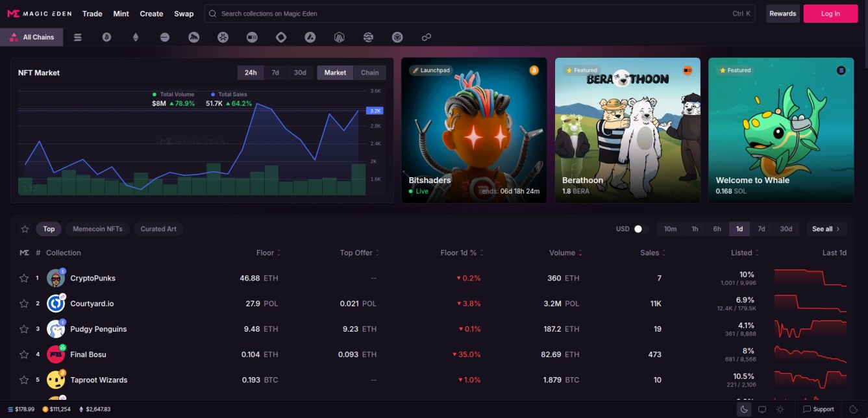Select the Base chain icon
The height and width of the screenshot is (418, 868).
pyautogui.click(x=165, y=38)
